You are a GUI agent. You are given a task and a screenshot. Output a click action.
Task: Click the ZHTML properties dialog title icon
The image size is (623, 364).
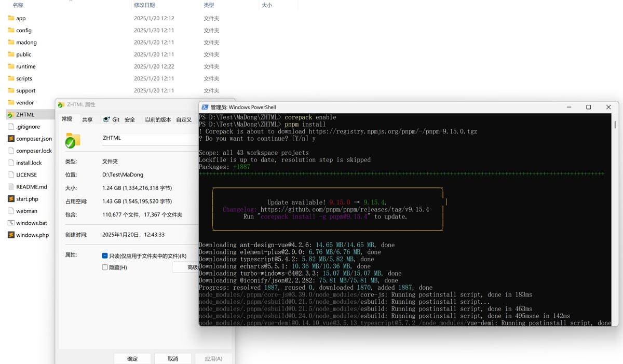click(x=61, y=104)
